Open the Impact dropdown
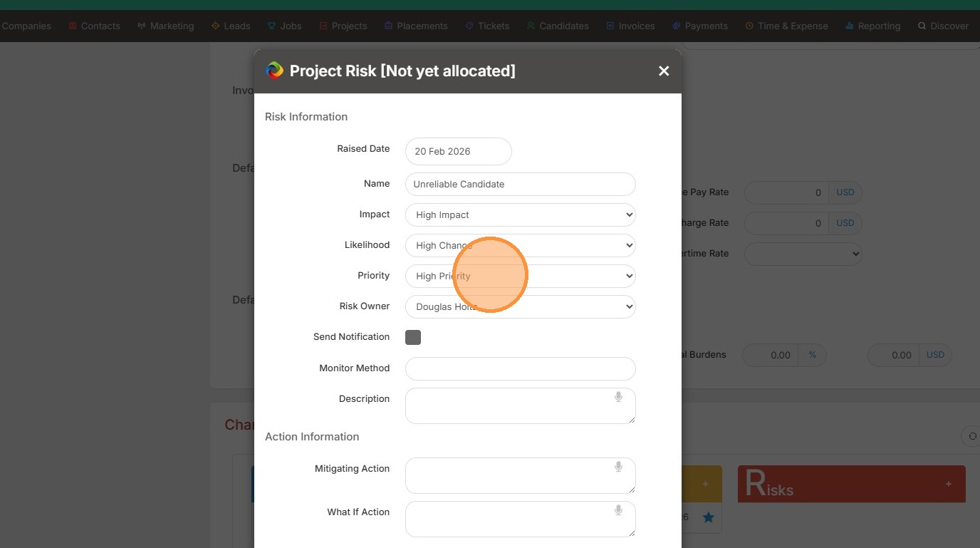Screen dimensions: 980x548 [x=520, y=214]
